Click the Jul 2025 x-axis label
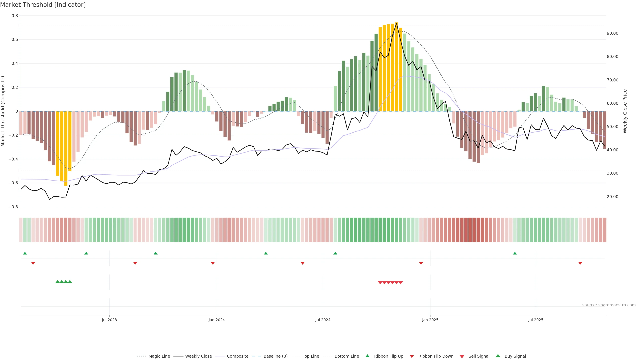The height and width of the screenshot is (362, 644). click(x=535, y=320)
